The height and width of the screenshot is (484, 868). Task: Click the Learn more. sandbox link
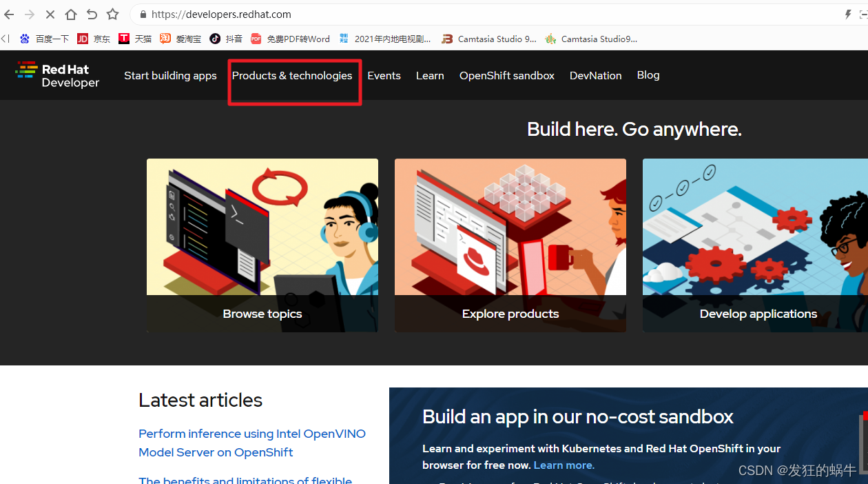[564, 465]
